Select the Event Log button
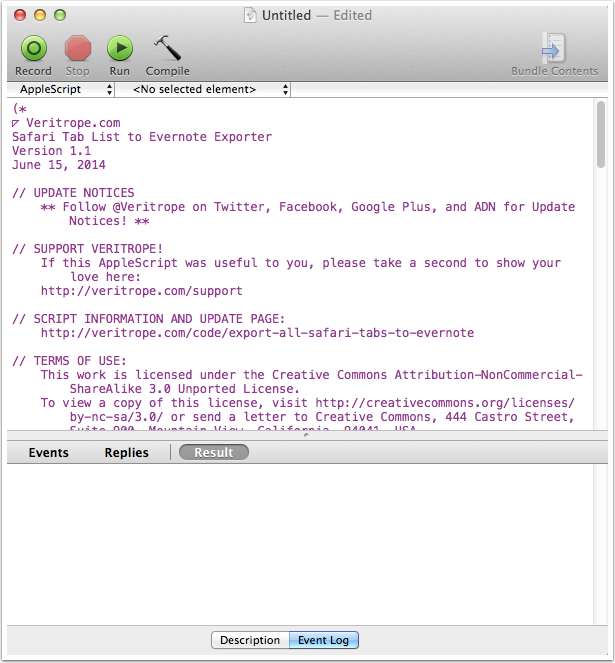Screen dimensions: 615x663 [324, 640]
